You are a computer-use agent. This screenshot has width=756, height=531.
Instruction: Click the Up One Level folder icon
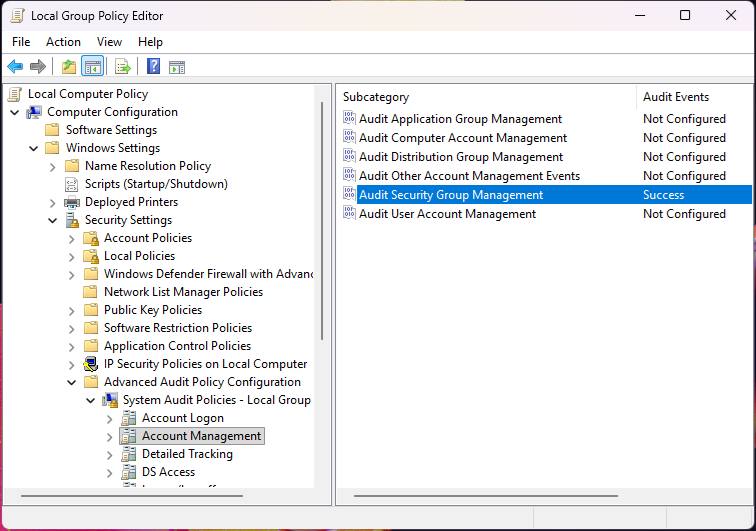coord(68,67)
